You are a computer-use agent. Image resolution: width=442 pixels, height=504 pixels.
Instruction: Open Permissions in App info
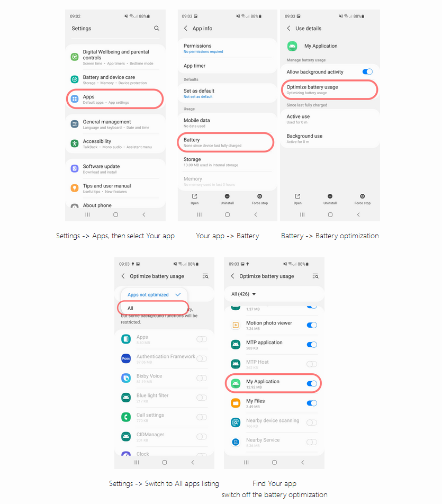pos(227,48)
